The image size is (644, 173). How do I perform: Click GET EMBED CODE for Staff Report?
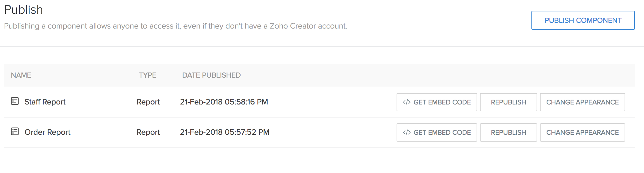point(437,102)
